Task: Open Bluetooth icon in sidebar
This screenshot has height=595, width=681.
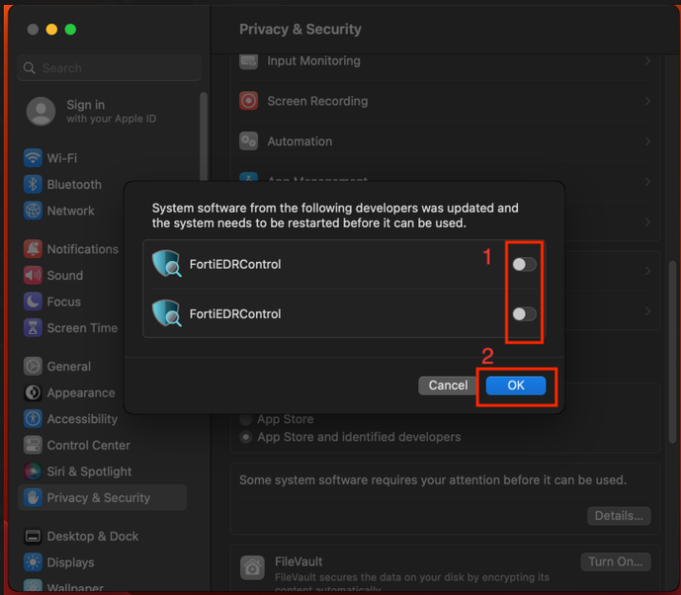Action: (33, 184)
